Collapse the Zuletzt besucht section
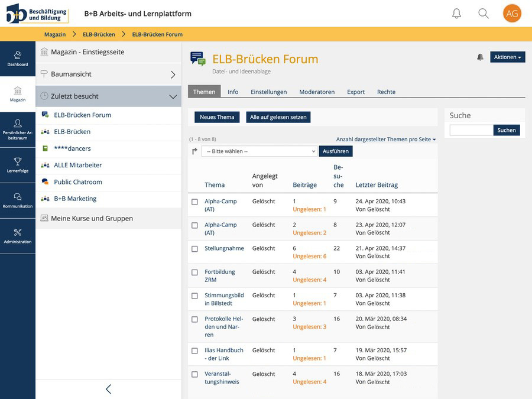The height and width of the screenshot is (399, 532). click(x=173, y=96)
